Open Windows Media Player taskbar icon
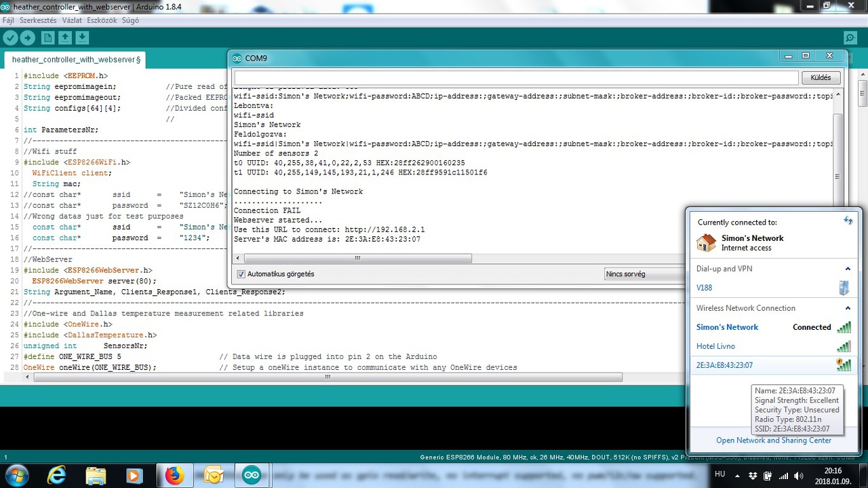868x488 pixels. pos(134,476)
